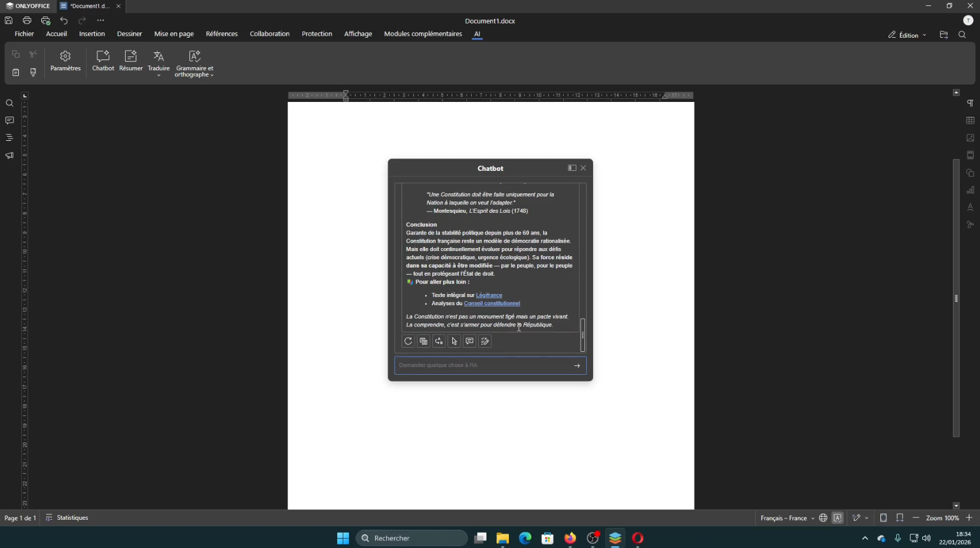This screenshot has height=548, width=980.
Task: Toggle spell checking in the status bar
Action: pos(838,518)
